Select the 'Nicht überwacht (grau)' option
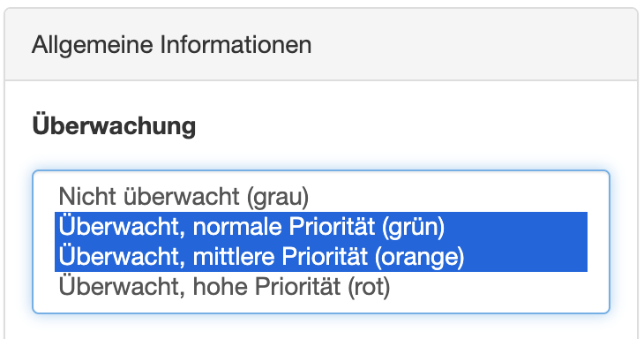This screenshot has width=644, height=339. coord(321,197)
